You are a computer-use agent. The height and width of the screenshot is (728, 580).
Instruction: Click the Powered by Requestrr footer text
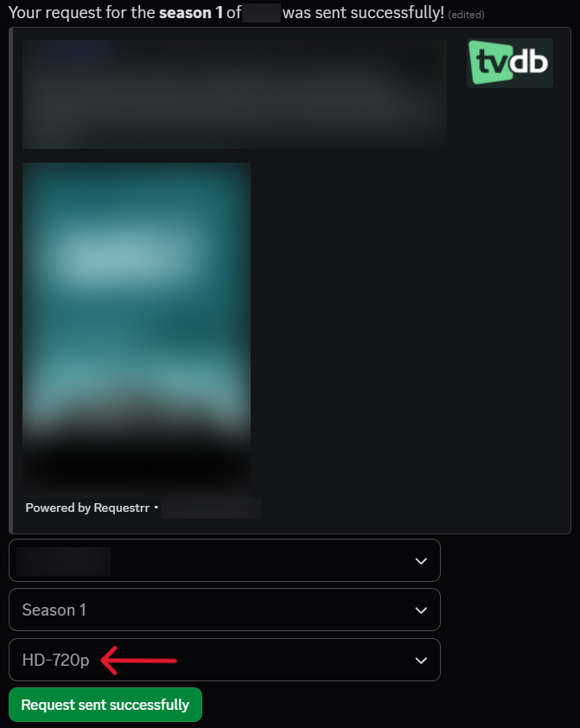click(87, 508)
